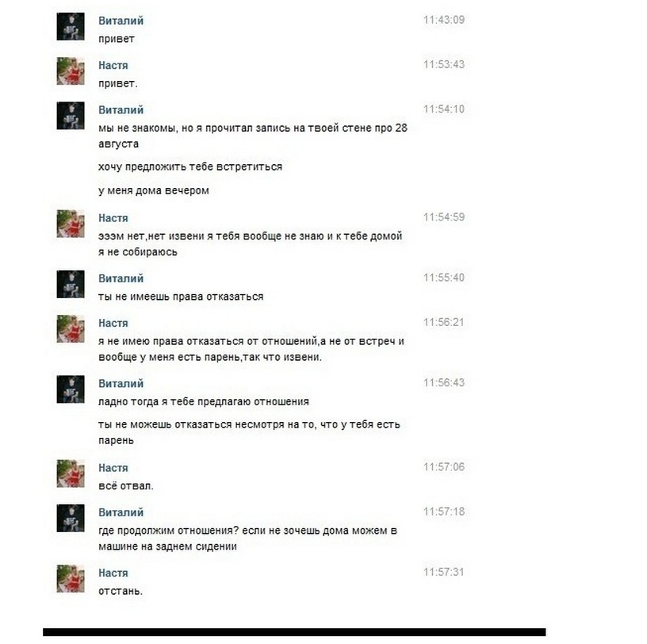Open Виталий's profile name at 11:43:09

click(x=121, y=21)
